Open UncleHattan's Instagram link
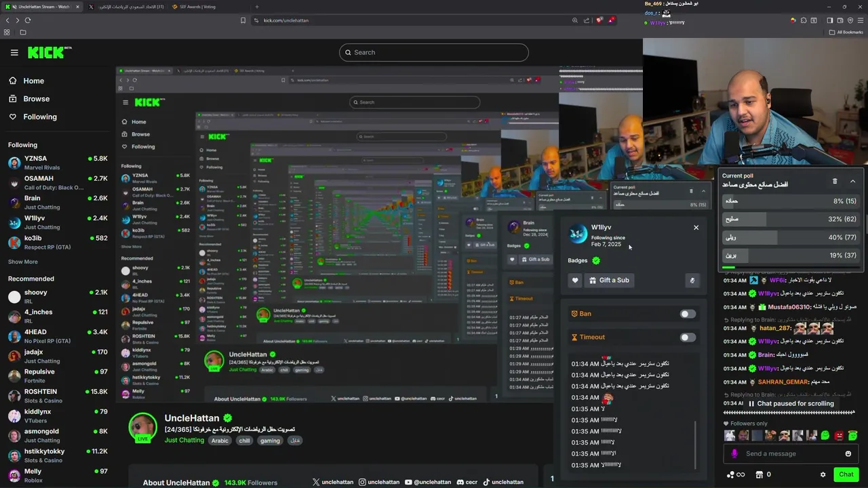 click(379, 482)
